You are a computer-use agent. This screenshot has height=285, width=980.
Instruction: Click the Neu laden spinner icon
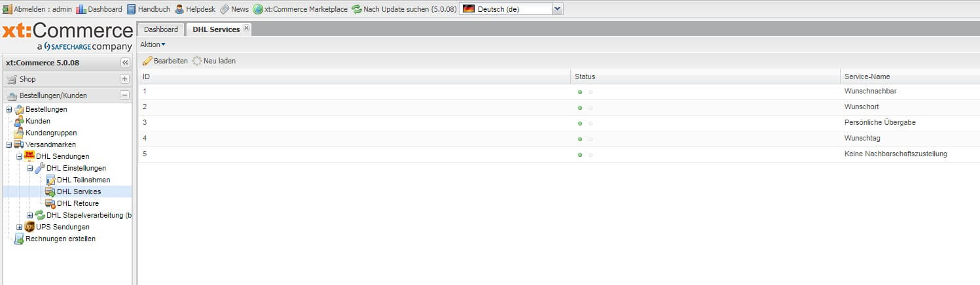tap(197, 61)
